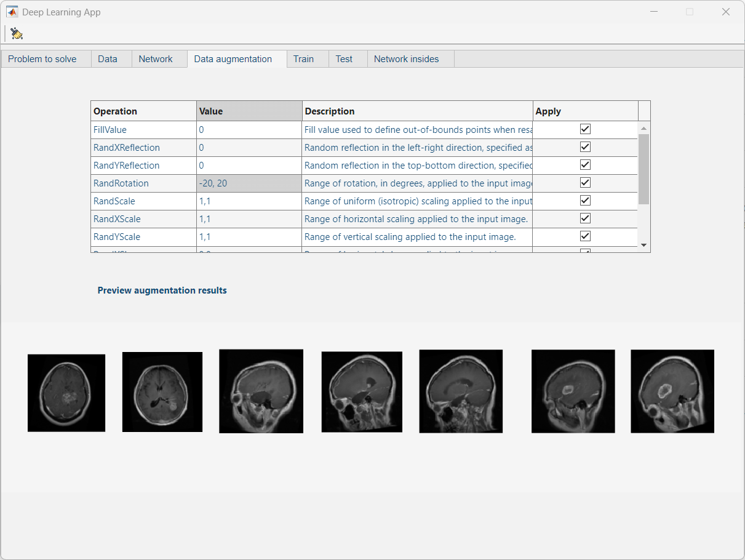Image resolution: width=745 pixels, height=560 pixels.
Task: Switch to the Network tab
Action: 156,59
